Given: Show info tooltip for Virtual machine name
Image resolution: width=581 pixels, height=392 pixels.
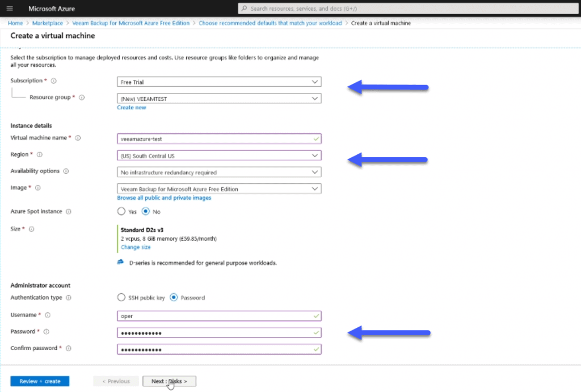Looking at the screenshot, I should click(x=78, y=138).
